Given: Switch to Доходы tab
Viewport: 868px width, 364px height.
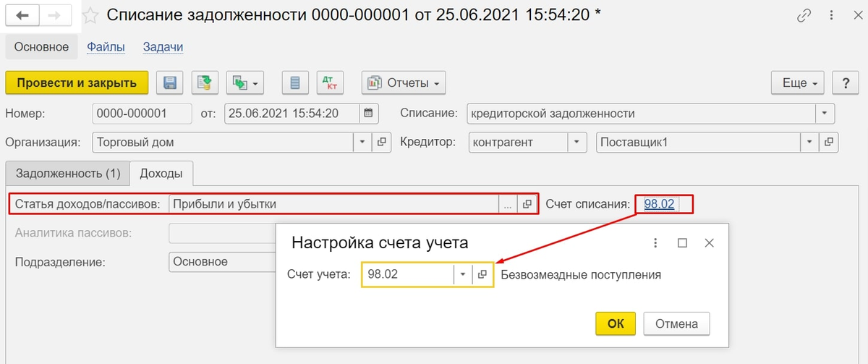Looking at the screenshot, I should pyautogui.click(x=161, y=174).
